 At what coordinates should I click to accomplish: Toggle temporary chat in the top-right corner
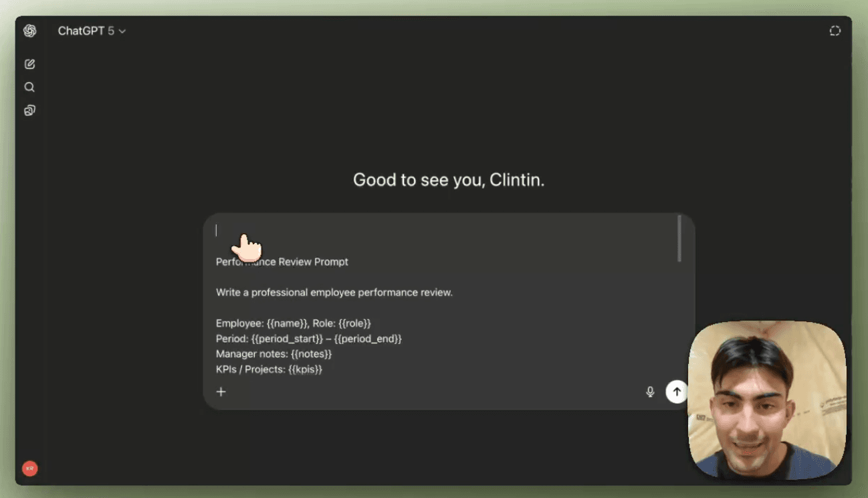click(835, 31)
